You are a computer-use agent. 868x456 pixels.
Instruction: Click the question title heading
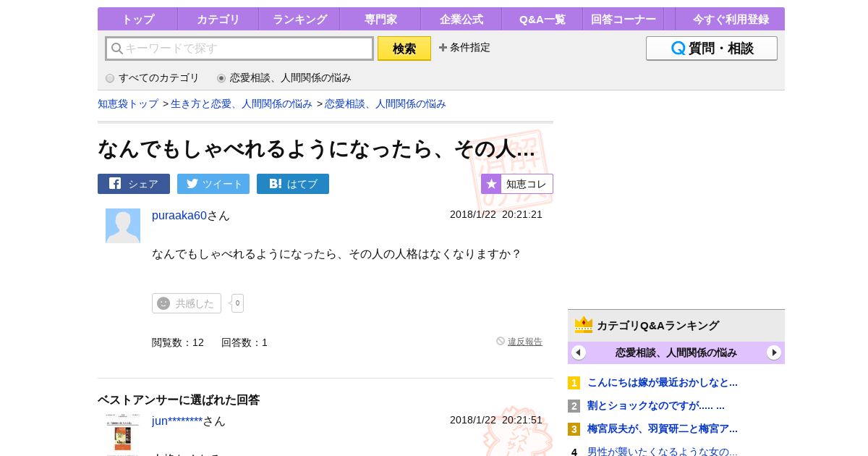(x=317, y=148)
